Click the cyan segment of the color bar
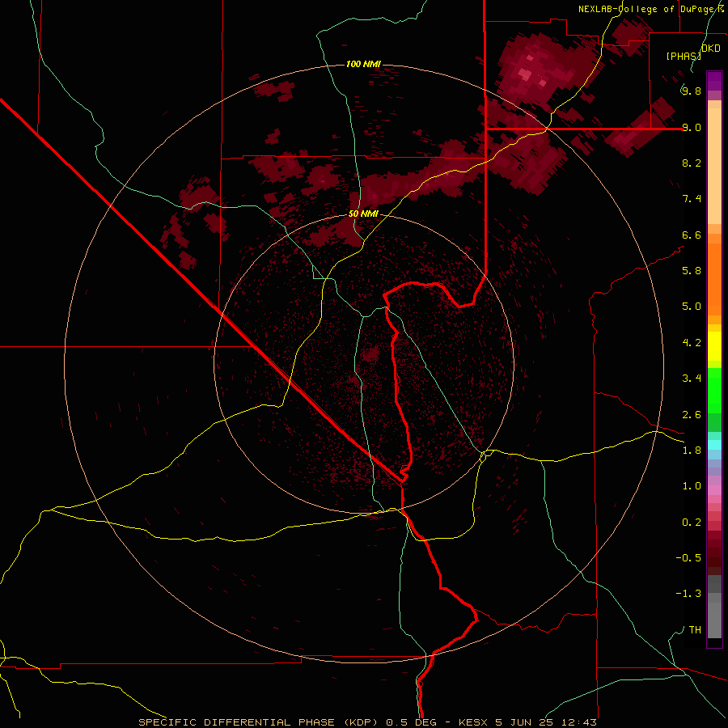 [714, 444]
